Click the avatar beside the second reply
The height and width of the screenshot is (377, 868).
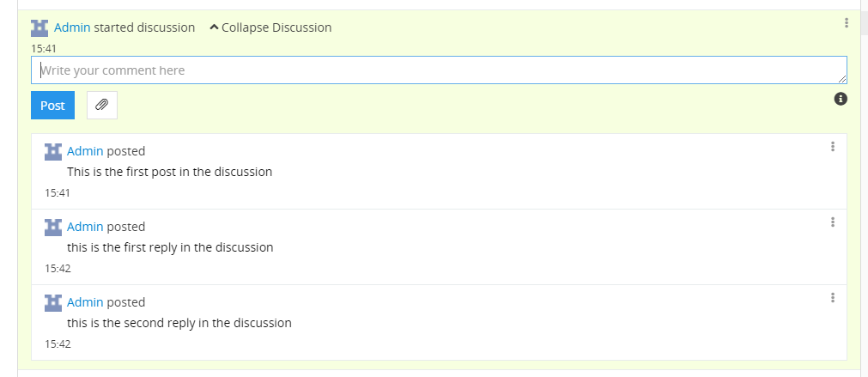tap(53, 302)
